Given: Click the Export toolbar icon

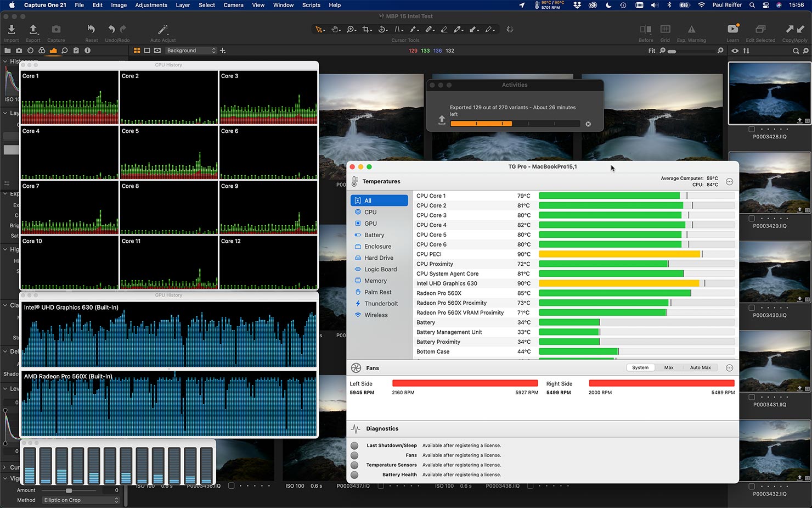Looking at the screenshot, I should [33, 29].
